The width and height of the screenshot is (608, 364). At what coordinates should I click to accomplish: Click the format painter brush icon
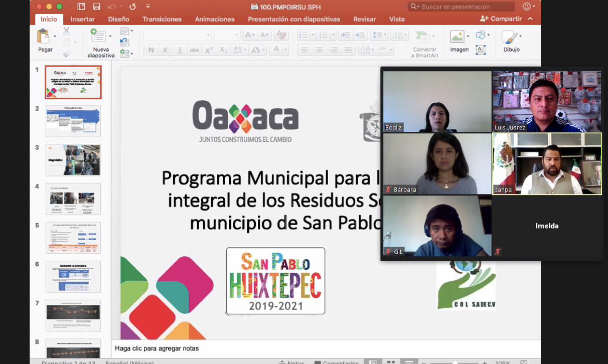(x=66, y=53)
